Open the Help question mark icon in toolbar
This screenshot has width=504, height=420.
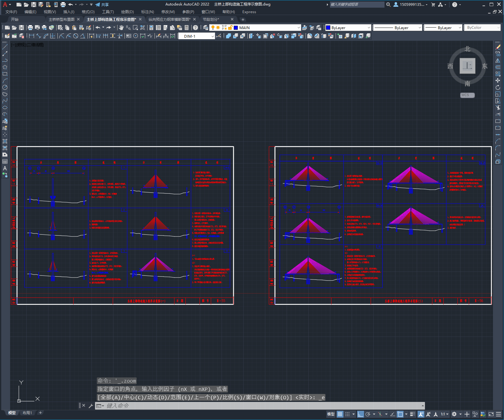(195, 28)
